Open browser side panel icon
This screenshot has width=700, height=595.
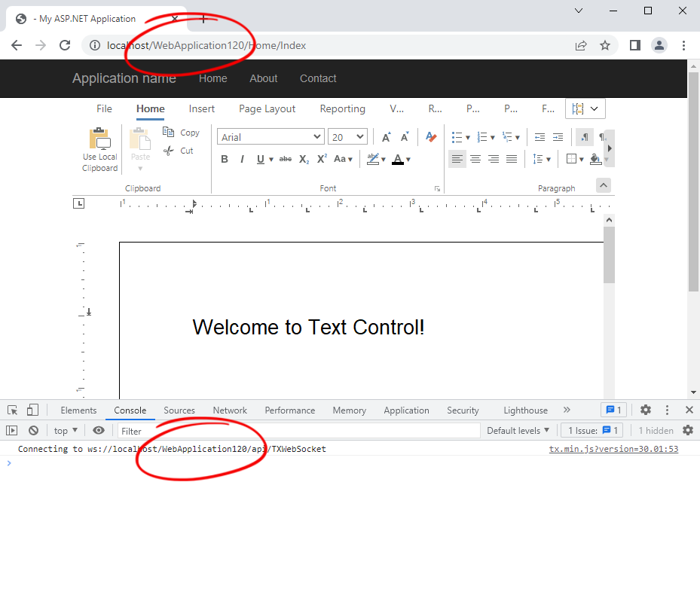[634, 45]
